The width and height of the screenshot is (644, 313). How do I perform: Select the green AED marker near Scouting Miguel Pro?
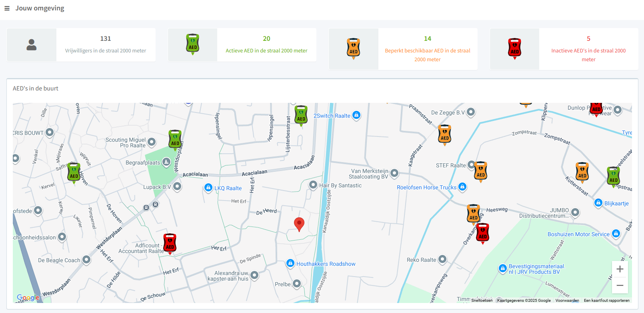tap(175, 139)
